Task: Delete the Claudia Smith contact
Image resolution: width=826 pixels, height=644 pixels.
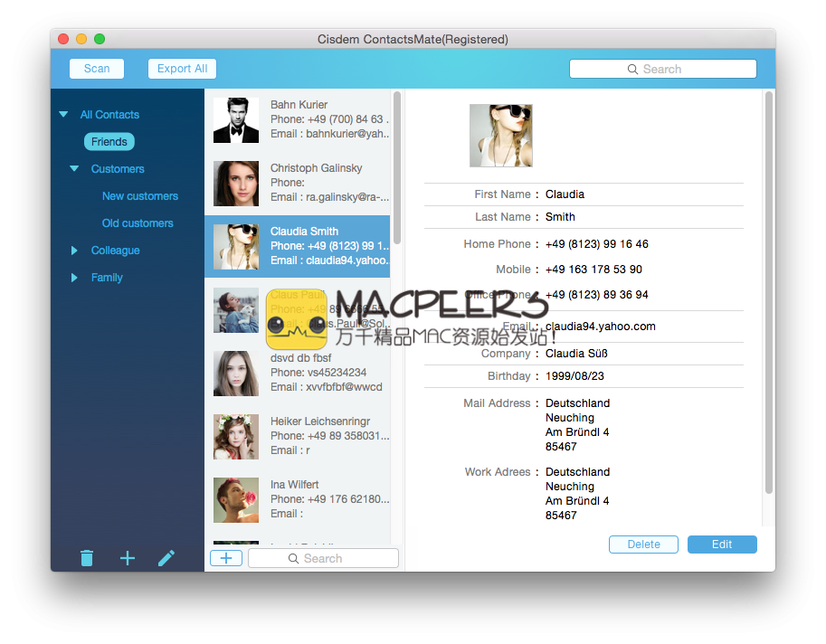Action: (x=643, y=545)
